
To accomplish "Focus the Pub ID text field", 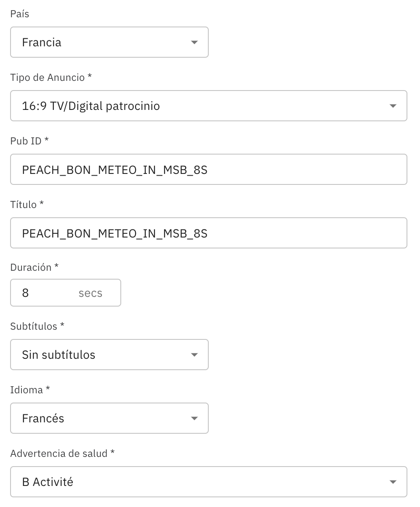I will click(208, 169).
